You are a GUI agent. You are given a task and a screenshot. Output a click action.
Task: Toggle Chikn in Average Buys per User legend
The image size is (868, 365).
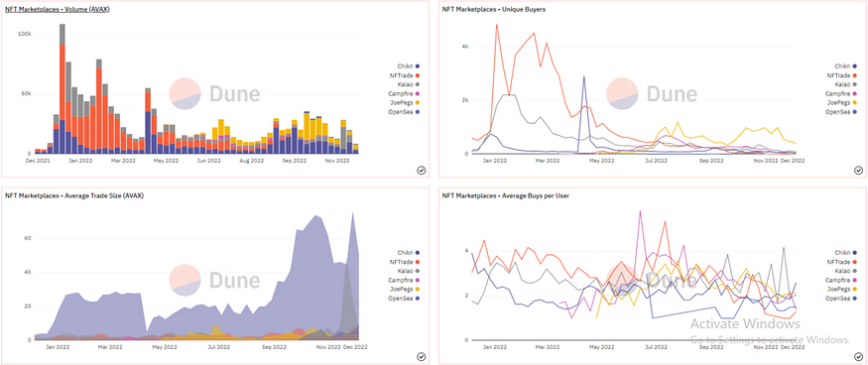click(x=846, y=252)
